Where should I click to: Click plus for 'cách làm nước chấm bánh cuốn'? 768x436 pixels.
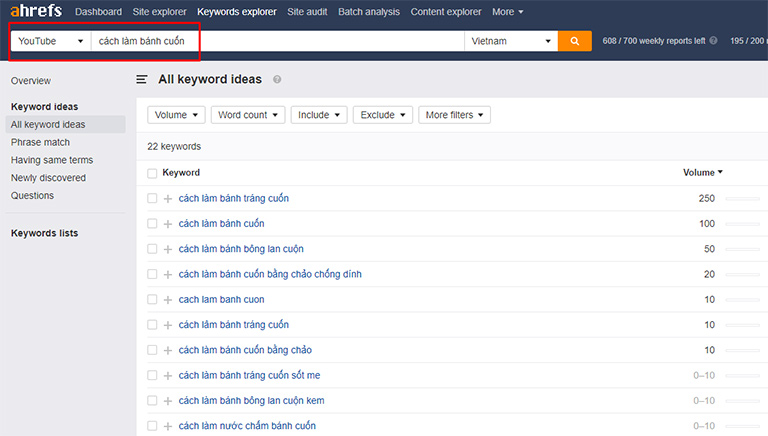168,426
